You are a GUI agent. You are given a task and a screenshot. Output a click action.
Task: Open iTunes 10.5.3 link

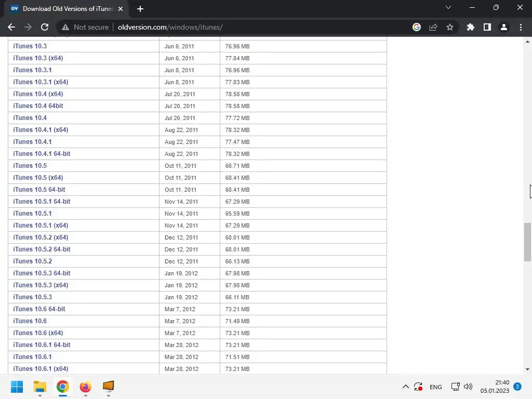tap(33, 297)
